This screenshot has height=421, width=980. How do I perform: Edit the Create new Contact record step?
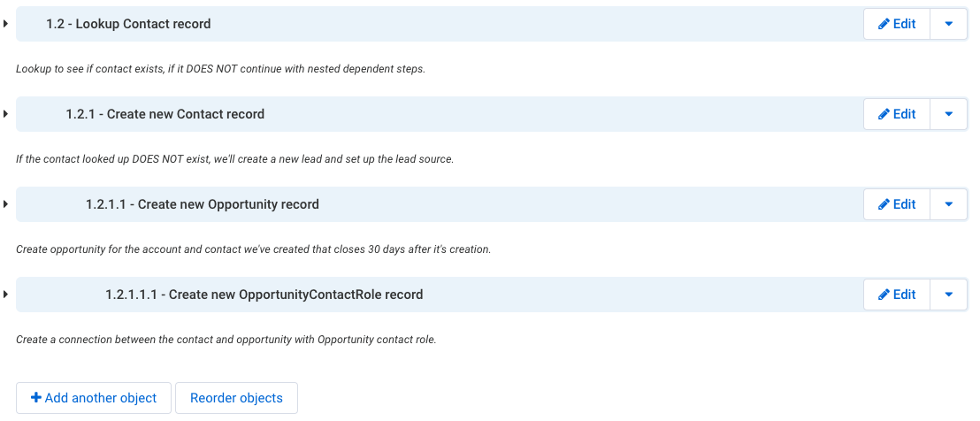coord(897,114)
